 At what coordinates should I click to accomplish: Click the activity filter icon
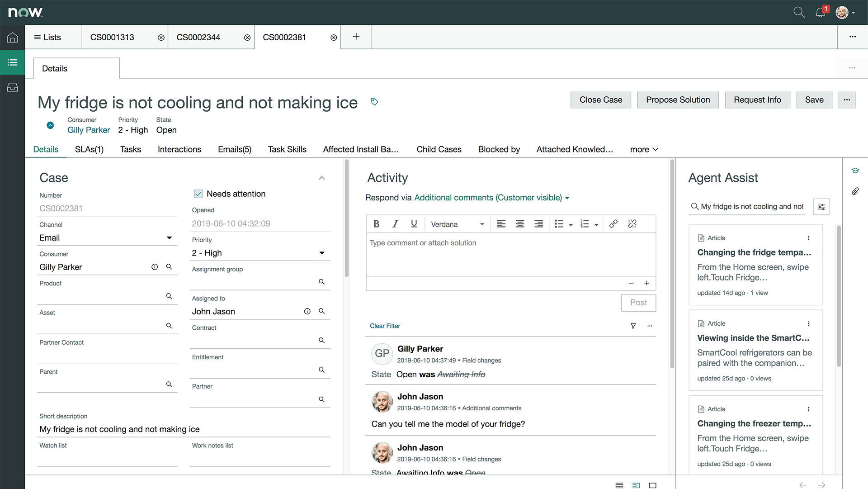click(x=633, y=326)
